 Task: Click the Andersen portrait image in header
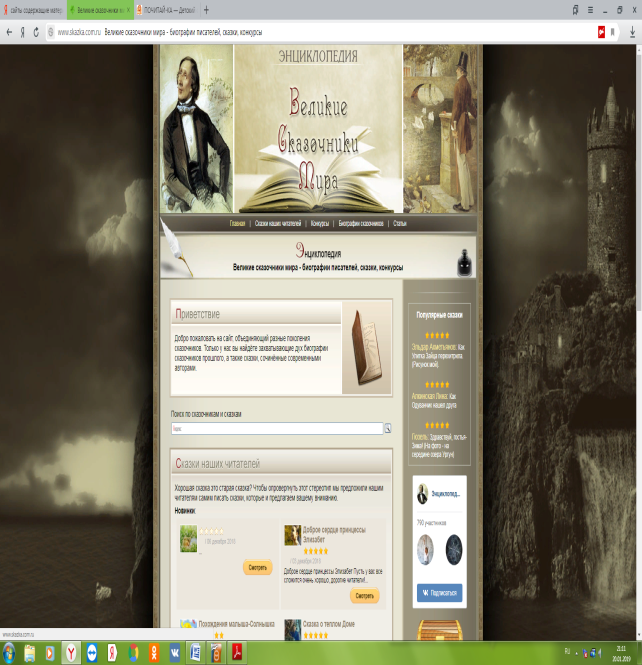(197, 129)
